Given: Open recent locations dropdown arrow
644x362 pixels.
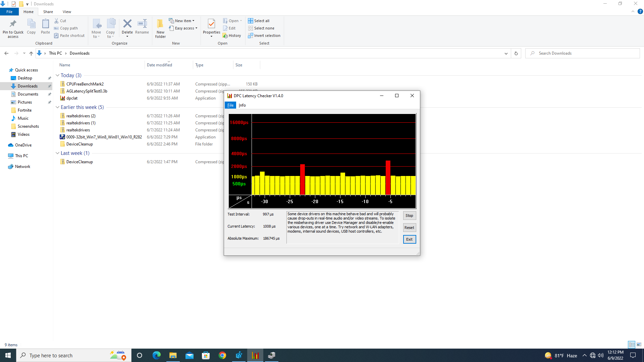Looking at the screenshot, I should 24,53.
